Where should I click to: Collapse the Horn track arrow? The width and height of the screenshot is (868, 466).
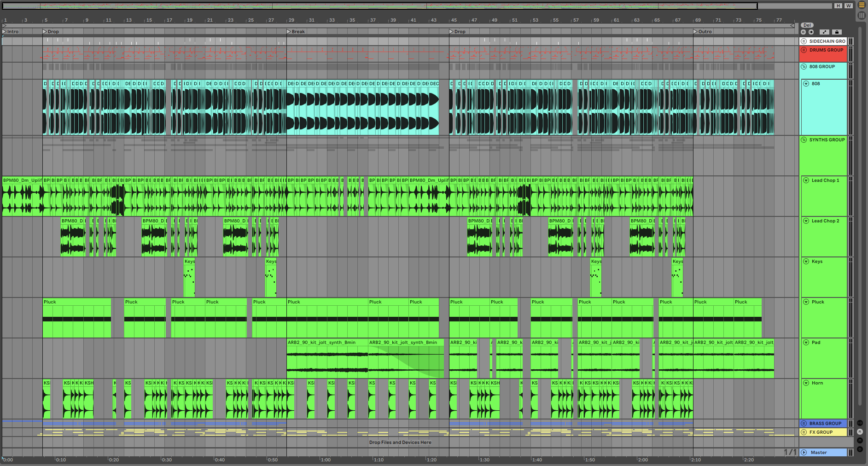point(806,383)
